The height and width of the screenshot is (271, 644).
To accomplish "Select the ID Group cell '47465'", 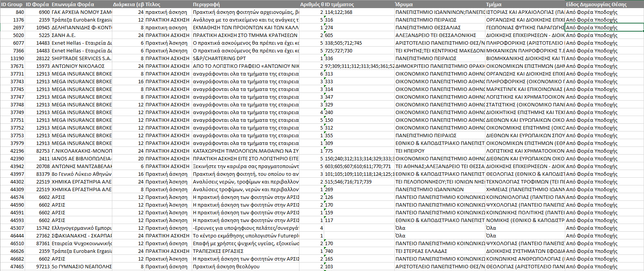I will click(x=12, y=266).
